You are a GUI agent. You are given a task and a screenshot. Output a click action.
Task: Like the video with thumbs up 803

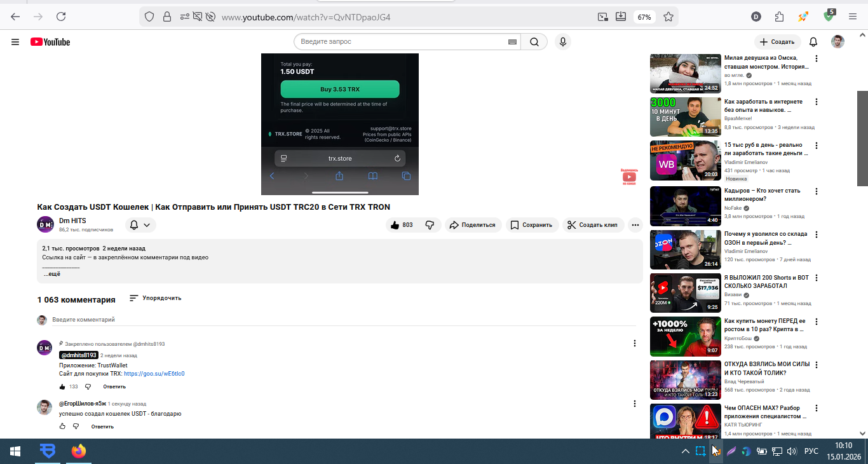point(402,225)
